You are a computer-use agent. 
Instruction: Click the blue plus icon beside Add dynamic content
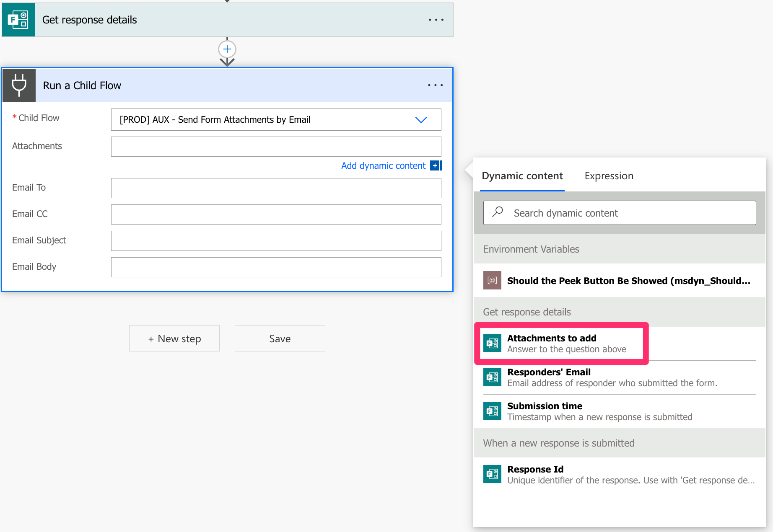click(x=436, y=165)
